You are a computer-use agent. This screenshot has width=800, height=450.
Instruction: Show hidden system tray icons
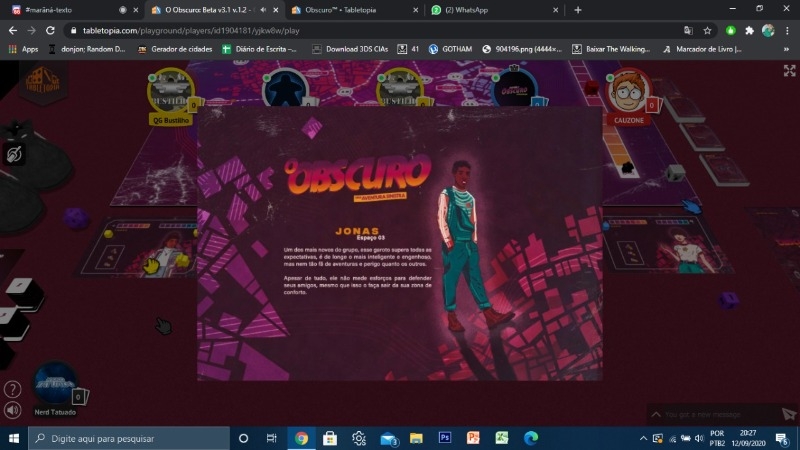coord(643,438)
